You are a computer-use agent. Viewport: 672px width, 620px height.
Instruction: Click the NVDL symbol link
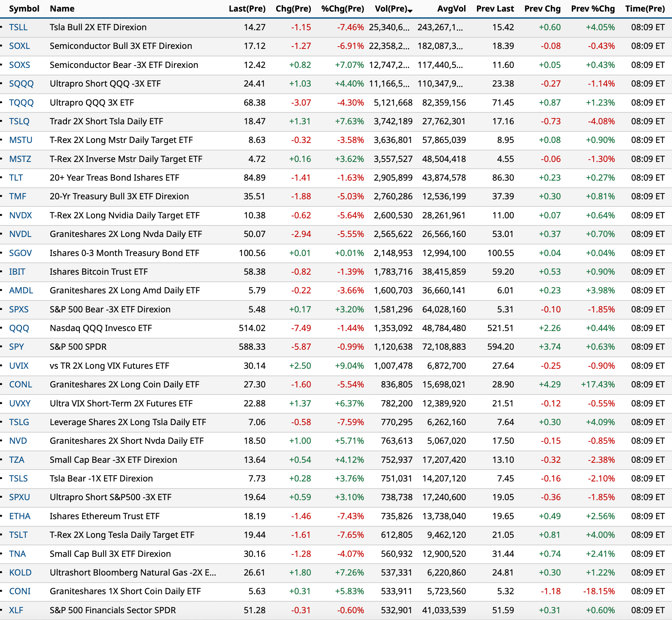coord(20,234)
